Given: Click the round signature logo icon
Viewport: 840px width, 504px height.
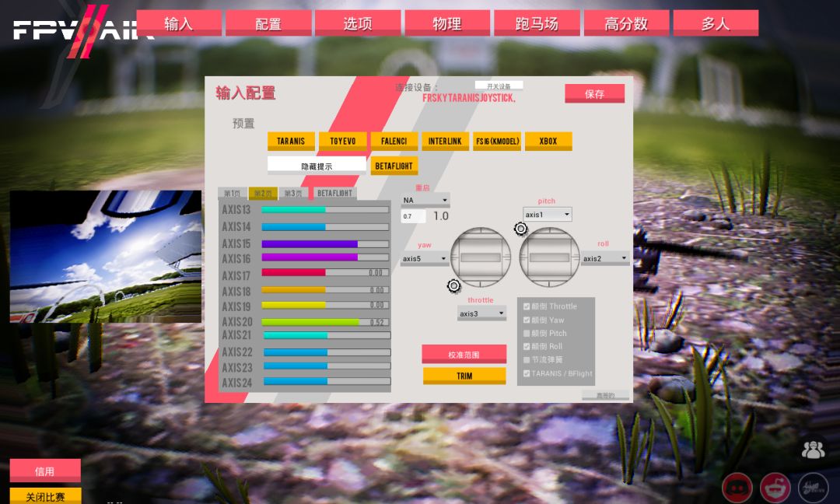Looking at the screenshot, I should (x=813, y=487).
